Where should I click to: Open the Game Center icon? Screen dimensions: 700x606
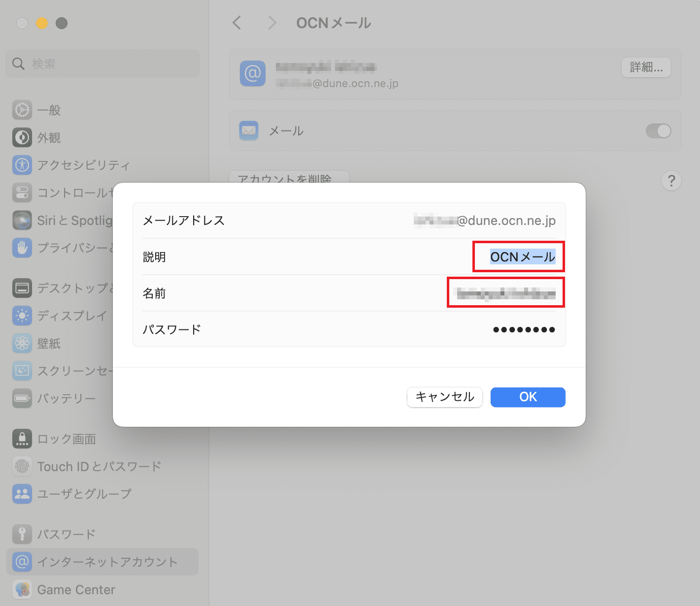(22, 589)
